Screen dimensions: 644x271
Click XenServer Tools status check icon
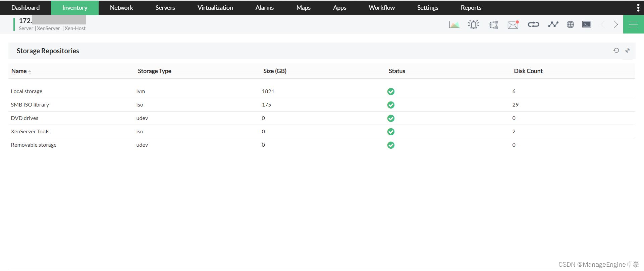pyautogui.click(x=391, y=132)
